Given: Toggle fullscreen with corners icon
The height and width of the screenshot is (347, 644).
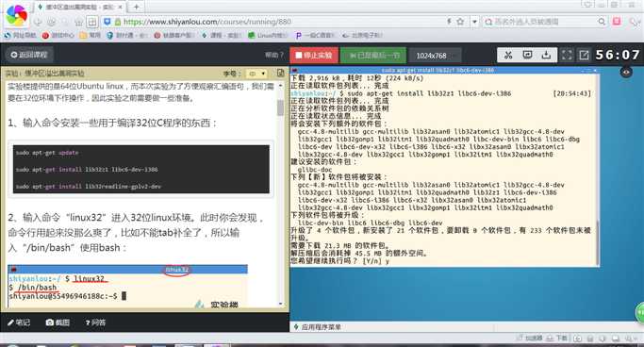Looking at the screenshot, I should [567, 55].
